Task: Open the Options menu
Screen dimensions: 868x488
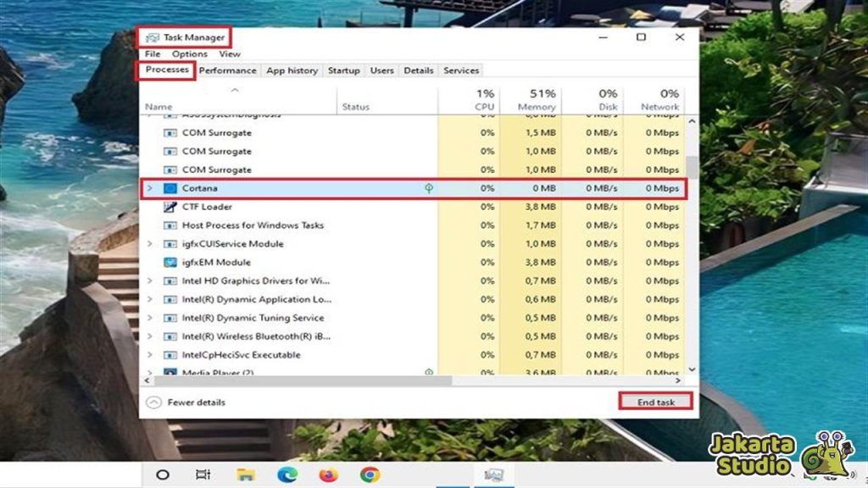Action: (x=189, y=54)
